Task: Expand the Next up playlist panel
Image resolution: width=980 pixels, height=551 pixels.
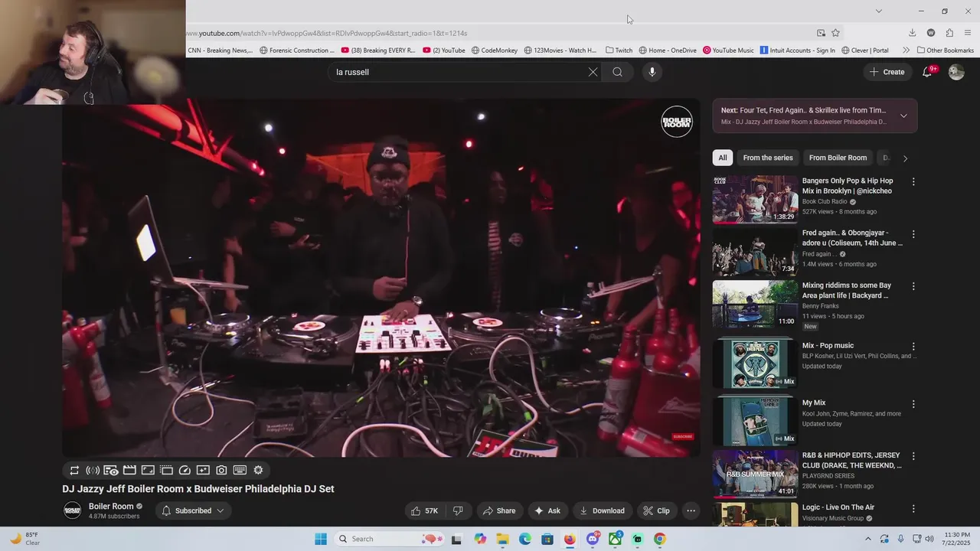Action: [x=903, y=116]
